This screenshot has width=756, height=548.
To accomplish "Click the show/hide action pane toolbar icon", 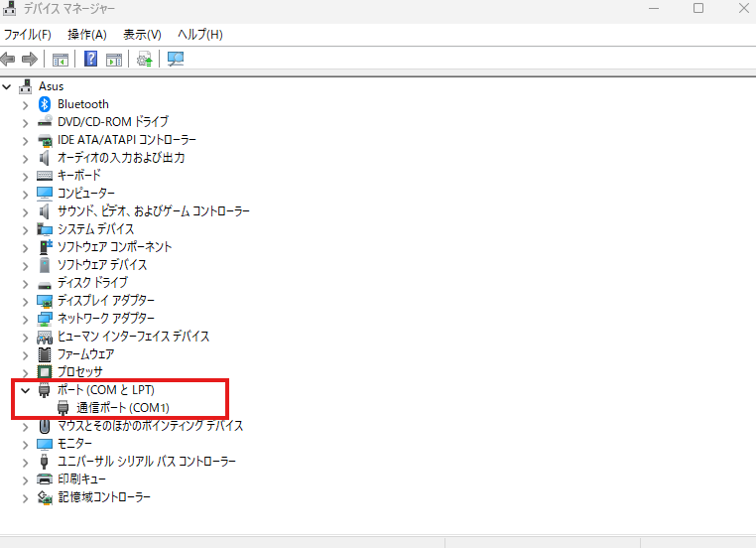I will 114,59.
